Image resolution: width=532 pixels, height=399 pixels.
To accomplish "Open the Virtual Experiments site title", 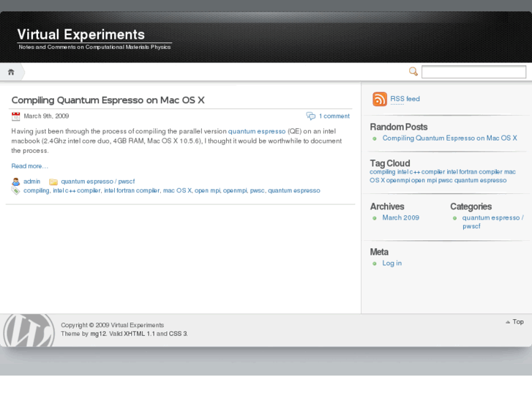I will pos(81,34).
